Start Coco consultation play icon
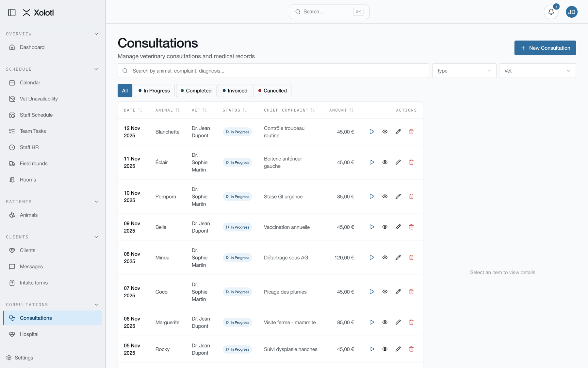Viewport: 588px width, 368px height. point(372,292)
